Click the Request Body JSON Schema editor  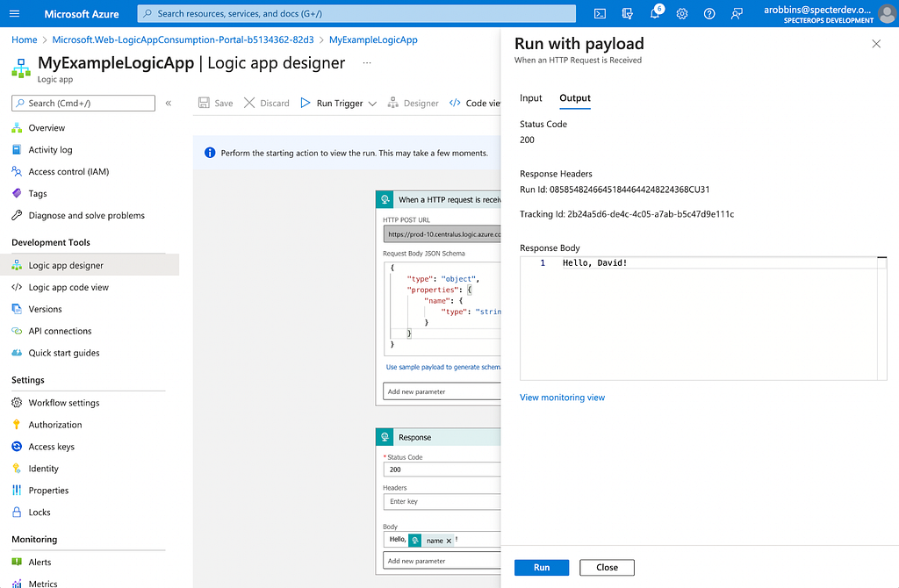coord(442,309)
